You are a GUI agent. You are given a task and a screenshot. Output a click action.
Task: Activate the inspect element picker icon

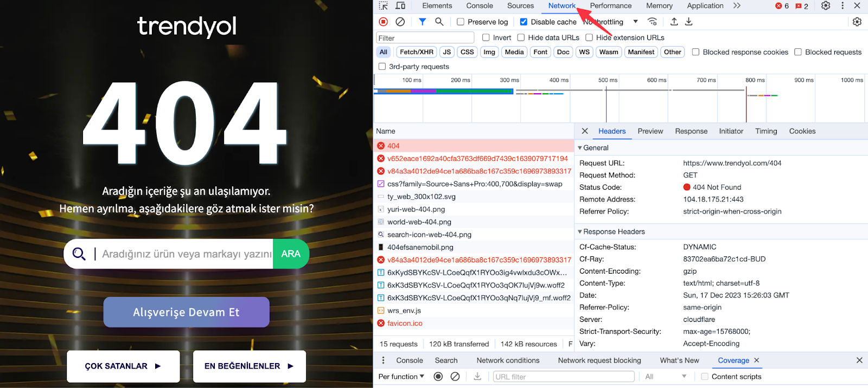tap(384, 5)
